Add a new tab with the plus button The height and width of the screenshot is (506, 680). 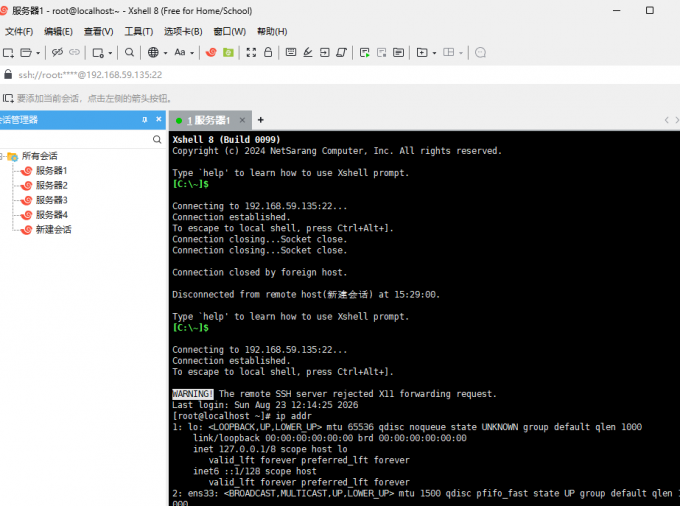[261, 120]
